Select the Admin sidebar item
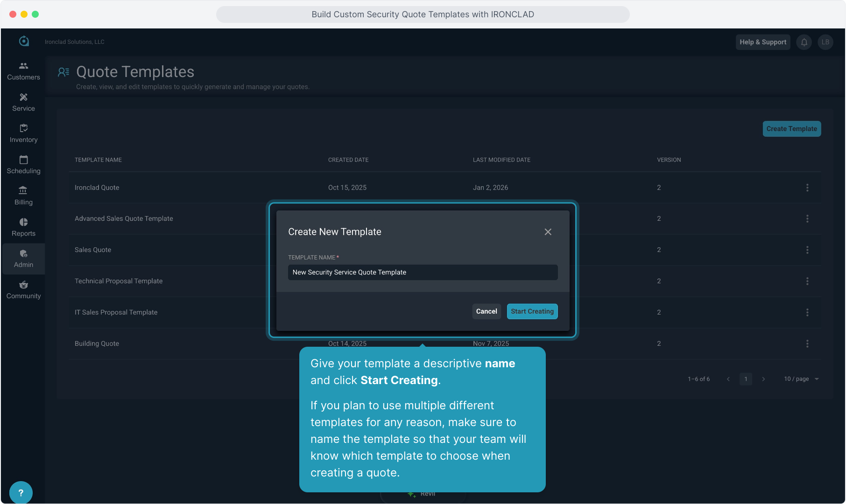846x504 pixels. [x=23, y=259]
